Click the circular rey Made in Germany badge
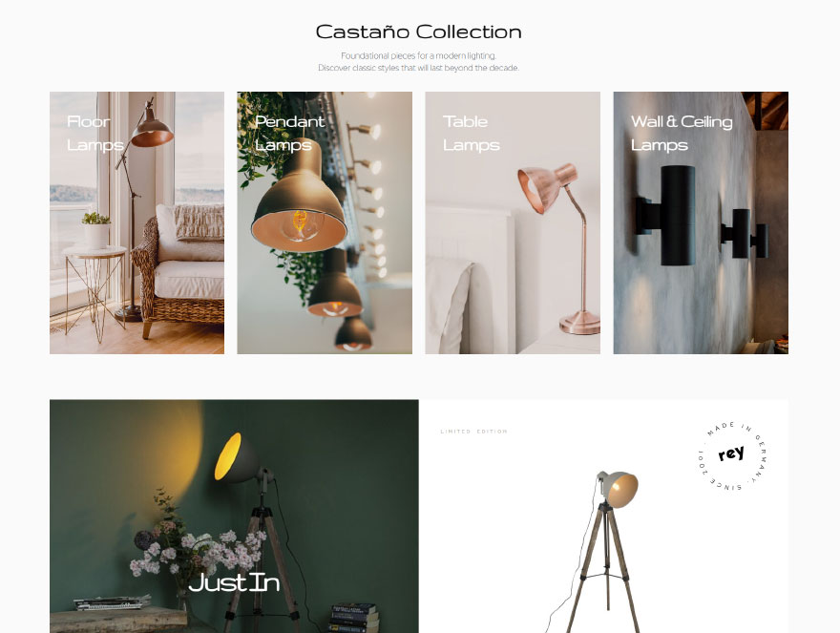This screenshot has width=840, height=633. (x=732, y=456)
